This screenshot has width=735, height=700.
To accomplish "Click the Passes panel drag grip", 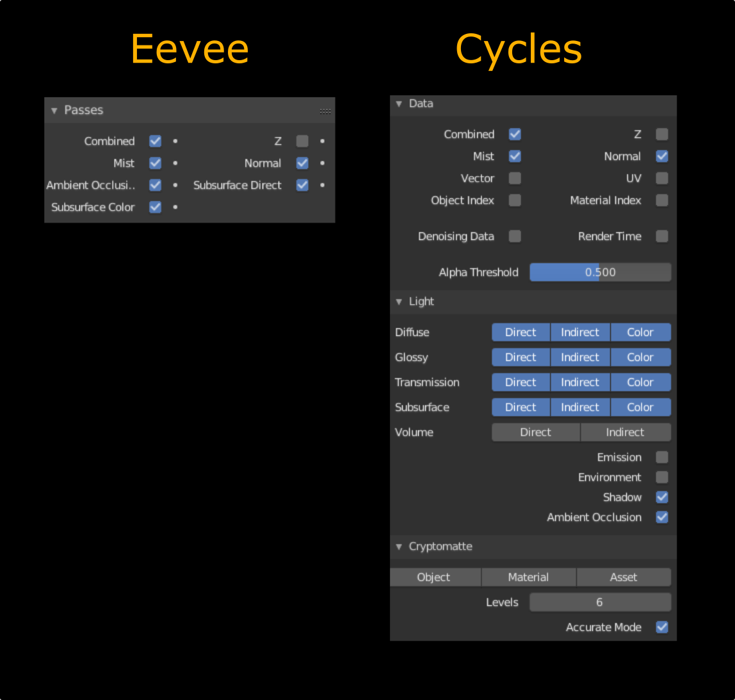I will click(325, 111).
